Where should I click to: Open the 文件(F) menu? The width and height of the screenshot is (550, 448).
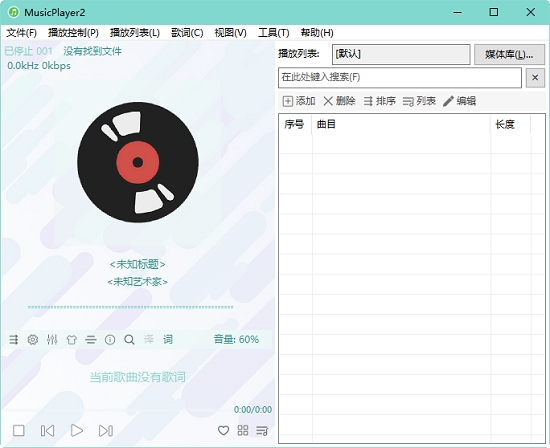21,33
